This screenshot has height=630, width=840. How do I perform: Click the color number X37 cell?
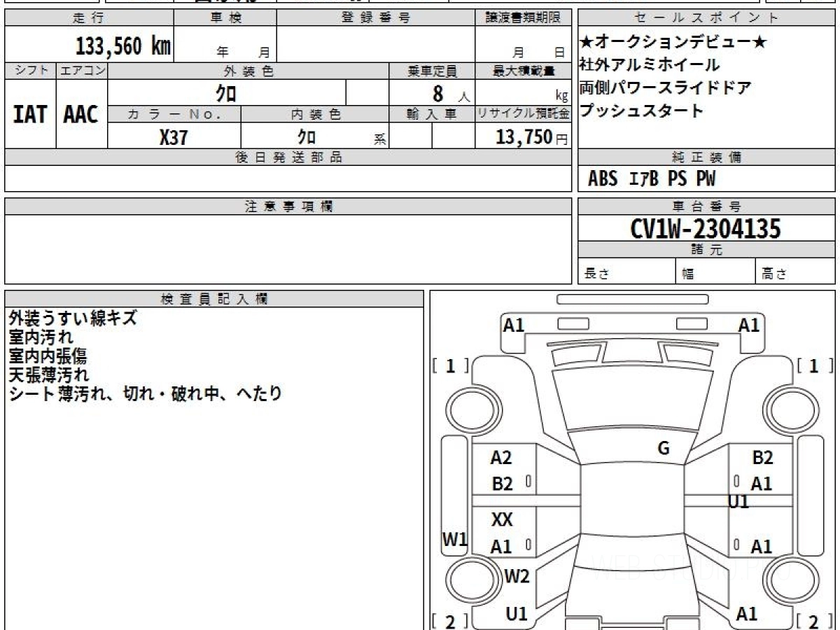click(174, 137)
